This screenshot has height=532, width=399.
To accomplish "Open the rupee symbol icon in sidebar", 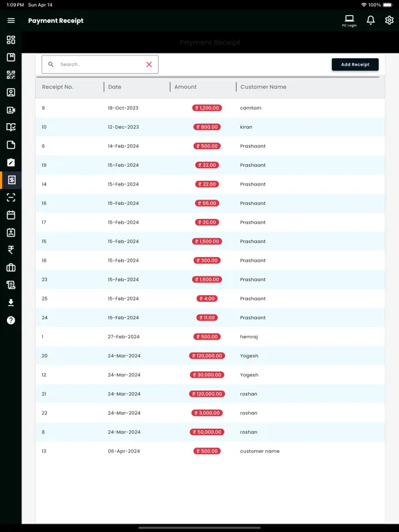I will (11, 250).
